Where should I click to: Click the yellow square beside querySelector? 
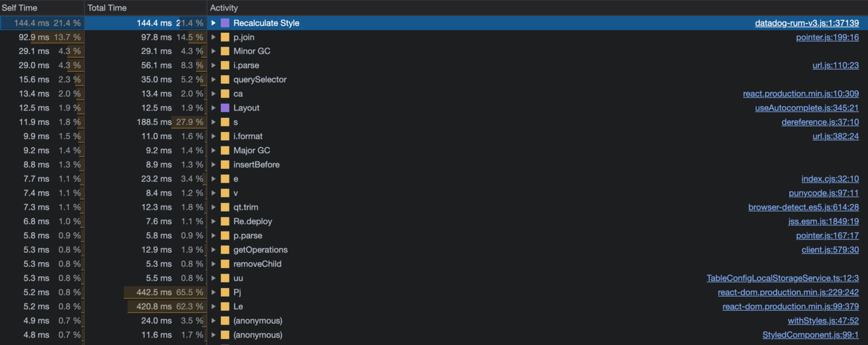click(225, 79)
